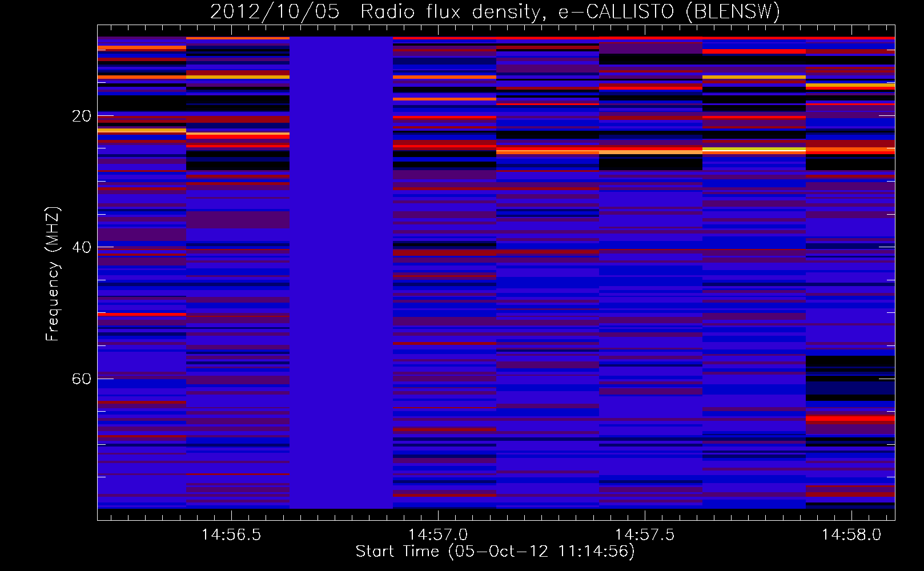Click the '40' frequency tick label
The image size is (924, 571).
81,248
